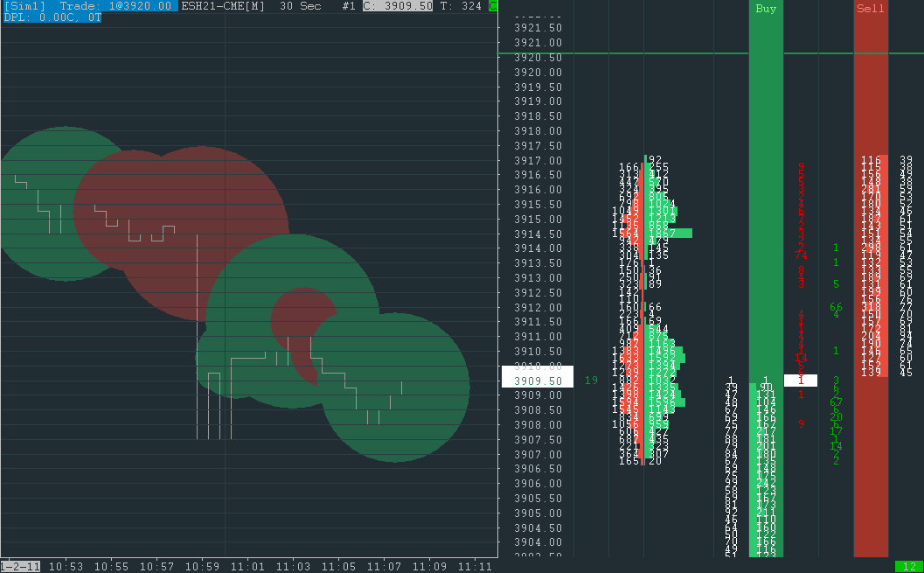Click the ESH21-CME[M] symbol label
The image size is (924, 573).
tap(223, 6)
